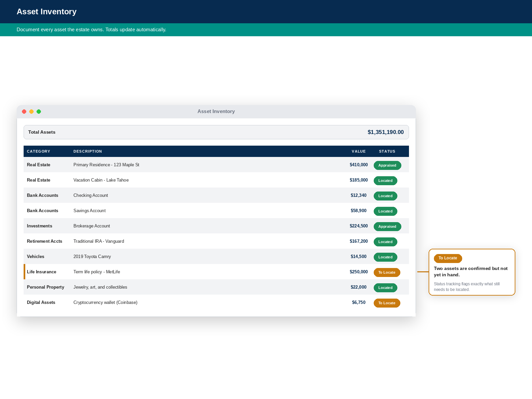Click the $250,000 value cell

tap(359, 272)
